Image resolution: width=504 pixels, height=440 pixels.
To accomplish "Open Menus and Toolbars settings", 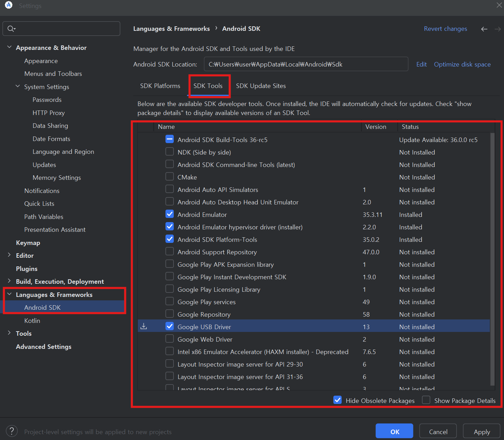I will 53,74.
